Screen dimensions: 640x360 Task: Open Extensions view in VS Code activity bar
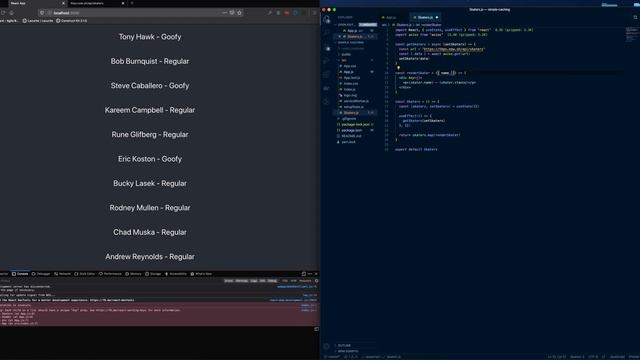point(326,74)
